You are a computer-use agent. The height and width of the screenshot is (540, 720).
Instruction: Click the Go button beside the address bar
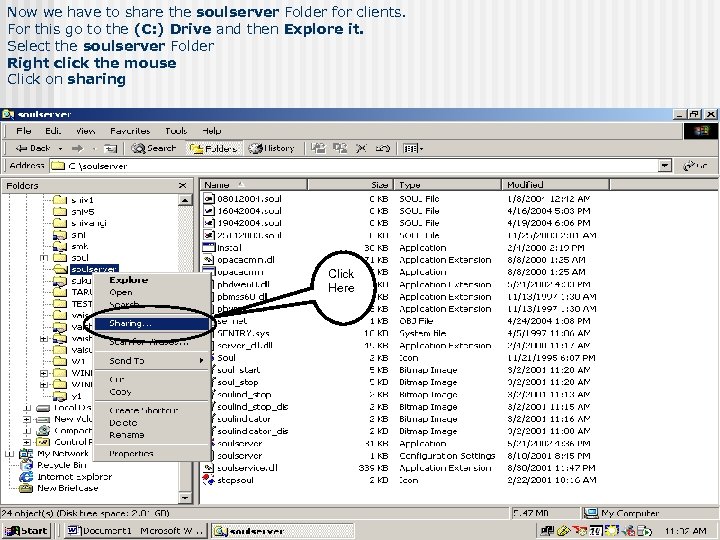coord(695,166)
